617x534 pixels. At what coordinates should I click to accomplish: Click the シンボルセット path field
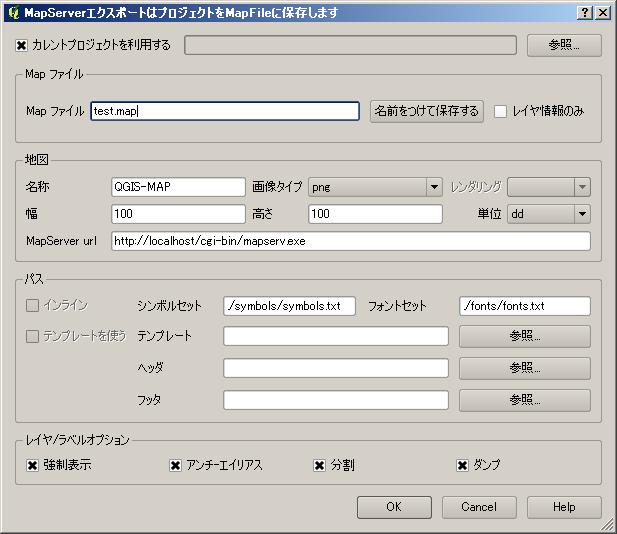pos(290,306)
